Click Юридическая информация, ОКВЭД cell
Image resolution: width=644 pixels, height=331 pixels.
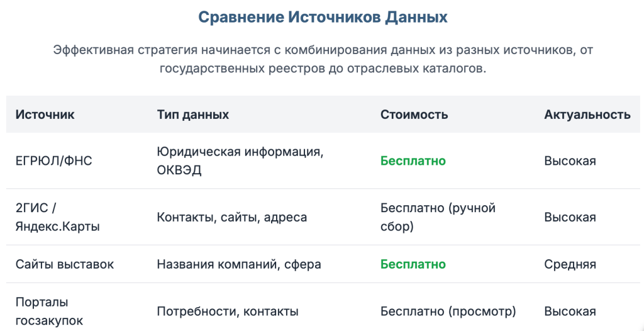(240, 160)
